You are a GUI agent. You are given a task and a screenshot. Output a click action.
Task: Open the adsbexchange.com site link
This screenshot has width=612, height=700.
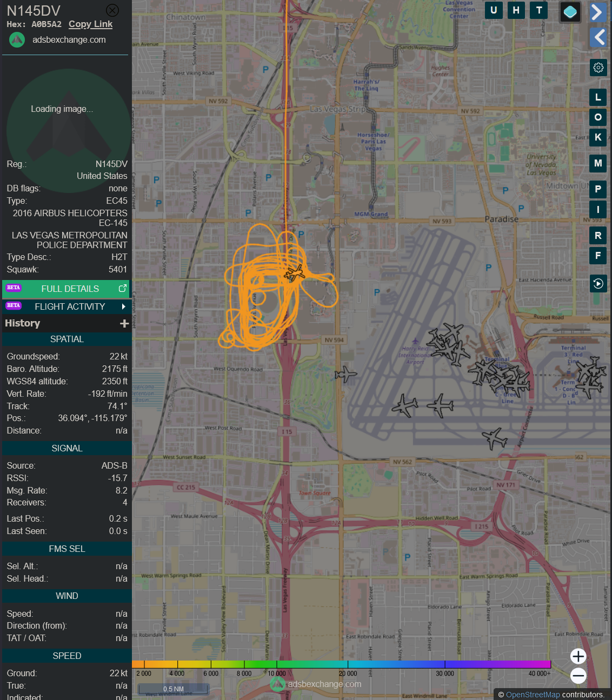[69, 39]
